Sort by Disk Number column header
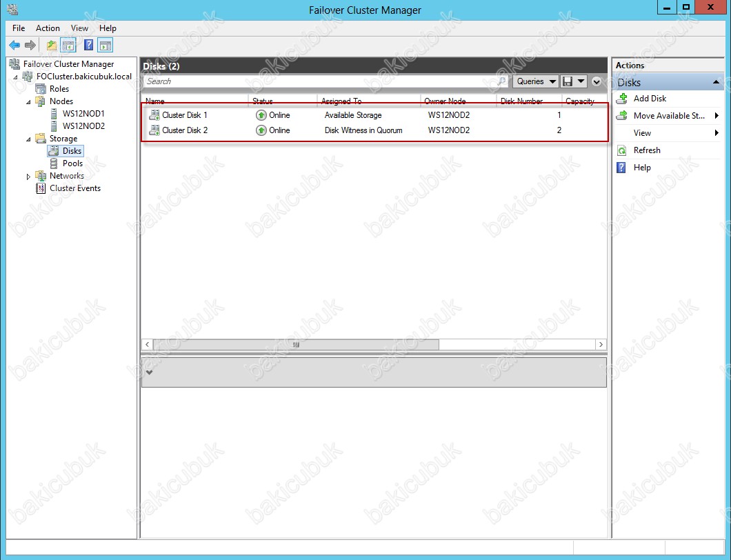This screenshot has width=731, height=560. click(x=521, y=101)
